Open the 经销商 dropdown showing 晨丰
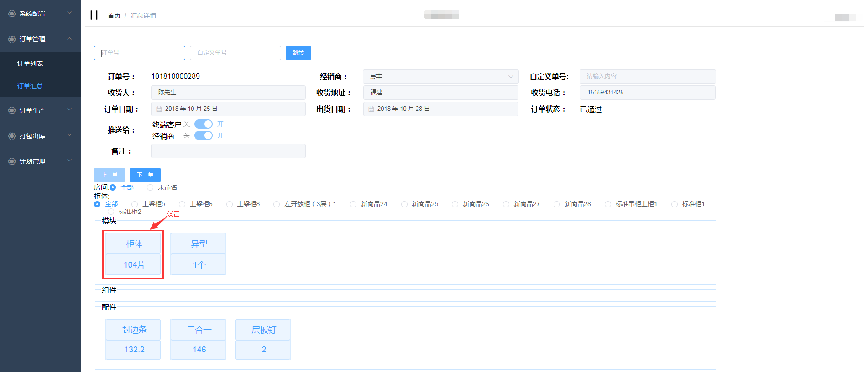 pos(440,77)
